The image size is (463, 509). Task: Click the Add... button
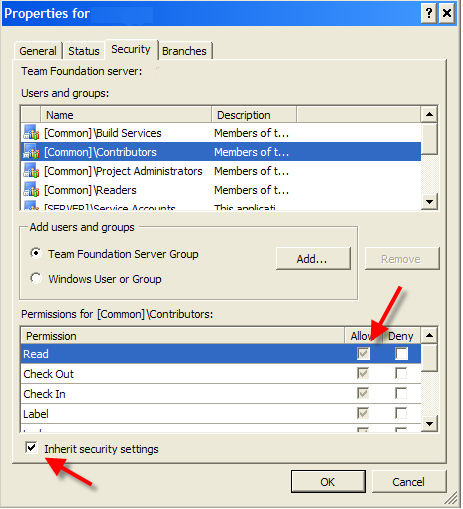313,259
